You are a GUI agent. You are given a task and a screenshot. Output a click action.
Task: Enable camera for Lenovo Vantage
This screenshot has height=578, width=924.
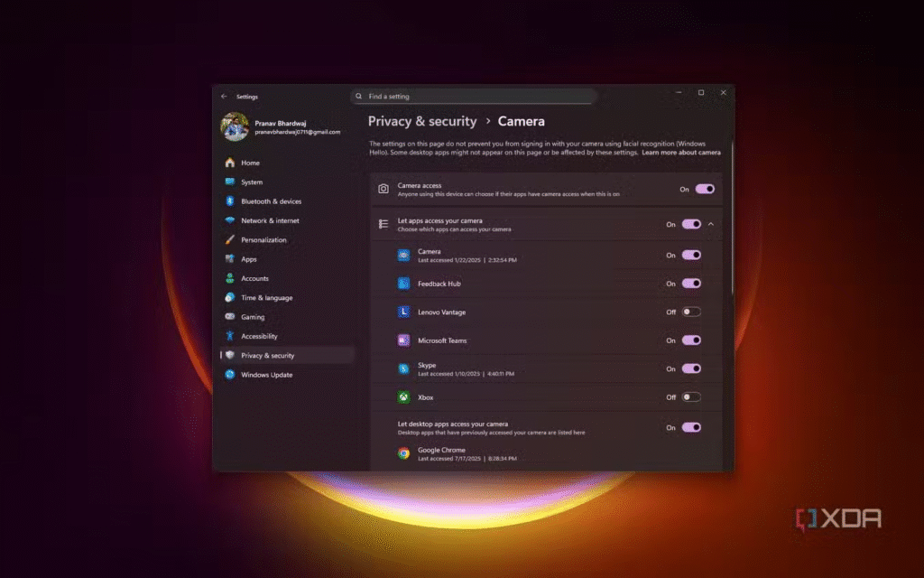[691, 312]
